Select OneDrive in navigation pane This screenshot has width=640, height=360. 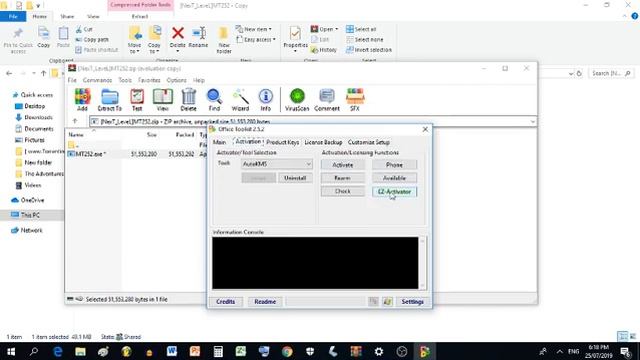point(32,200)
